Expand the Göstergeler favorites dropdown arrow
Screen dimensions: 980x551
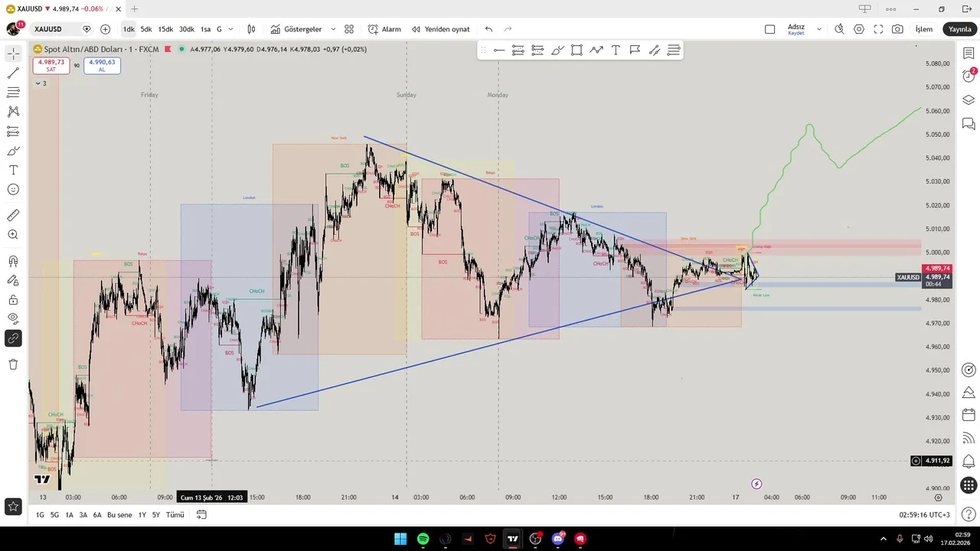point(333,29)
